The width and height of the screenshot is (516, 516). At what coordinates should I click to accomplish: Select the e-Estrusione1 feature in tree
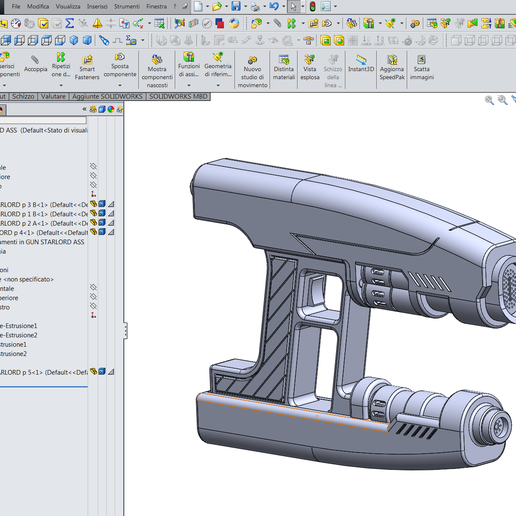[19, 326]
